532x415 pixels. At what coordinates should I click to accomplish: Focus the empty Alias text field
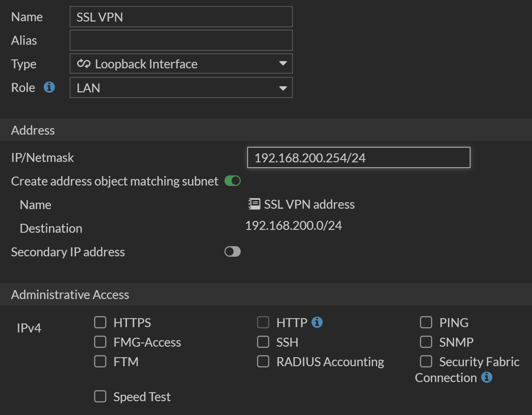coord(181,40)
